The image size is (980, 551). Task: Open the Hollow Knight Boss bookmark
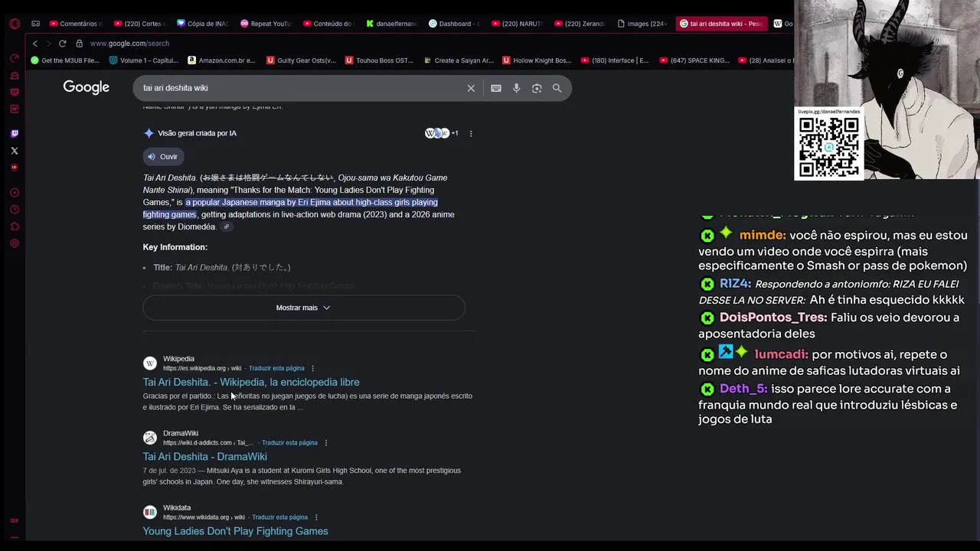click(x=537, y=60)
